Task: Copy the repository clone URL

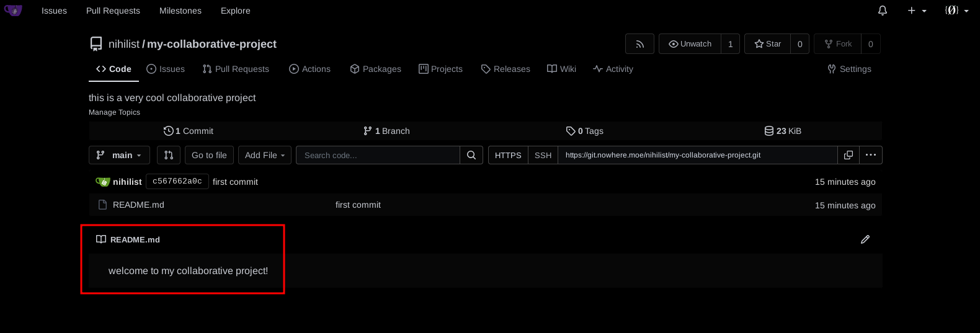Action: tap(848, 155)
